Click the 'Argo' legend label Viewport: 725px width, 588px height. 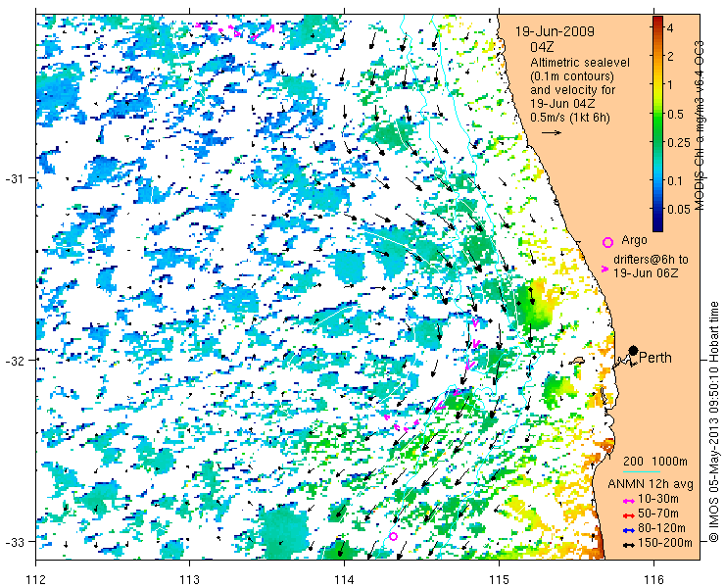634,240
